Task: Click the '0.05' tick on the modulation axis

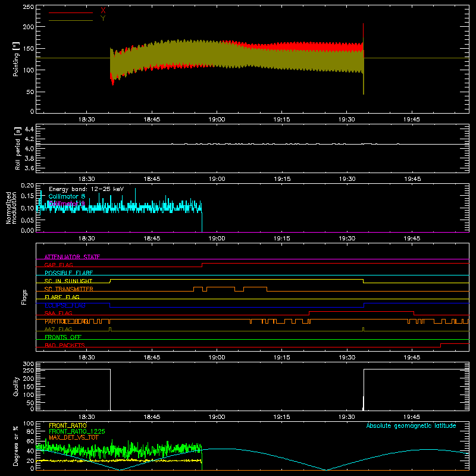Action: [27, 220]
